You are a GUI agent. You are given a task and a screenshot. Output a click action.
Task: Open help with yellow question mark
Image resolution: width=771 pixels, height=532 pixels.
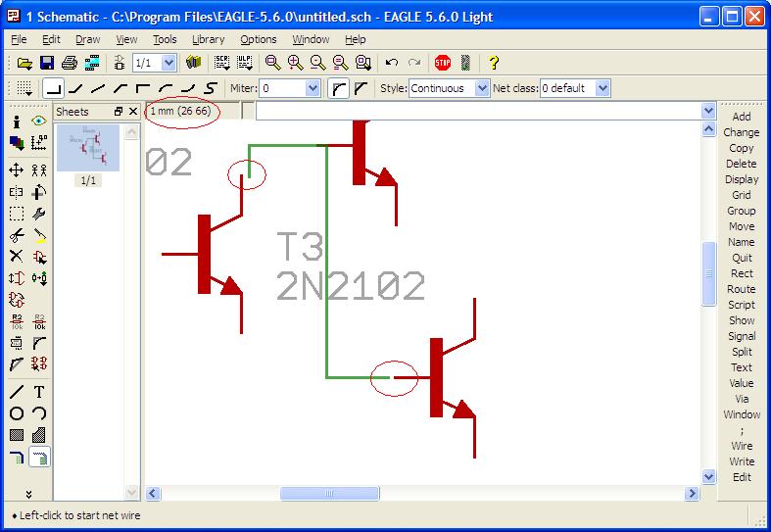[x=494, y=63]
